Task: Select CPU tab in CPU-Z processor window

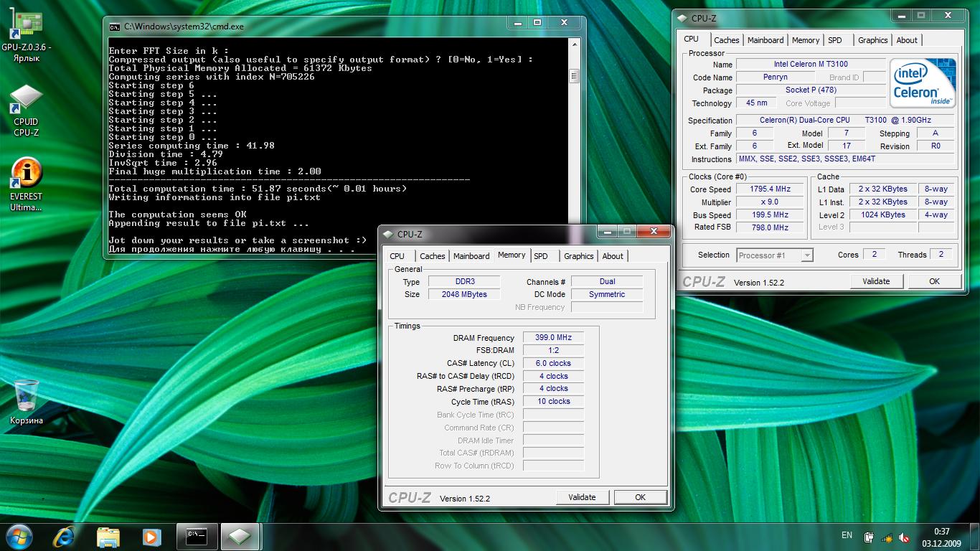Action: tap(691, 39)
